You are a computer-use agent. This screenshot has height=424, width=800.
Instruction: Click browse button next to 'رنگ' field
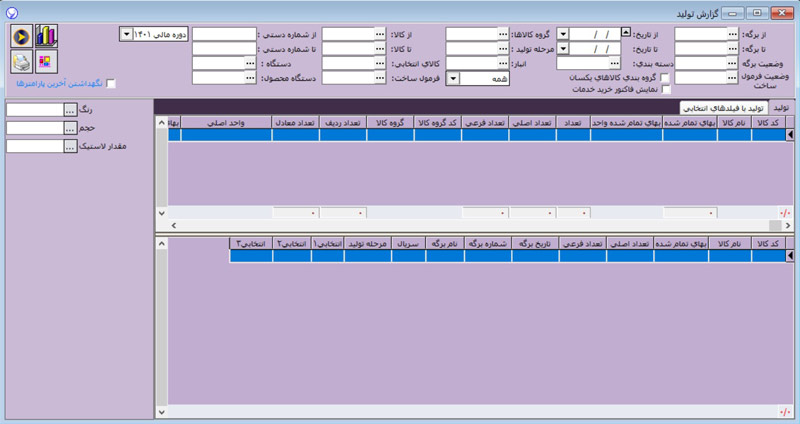pos(69,110)
